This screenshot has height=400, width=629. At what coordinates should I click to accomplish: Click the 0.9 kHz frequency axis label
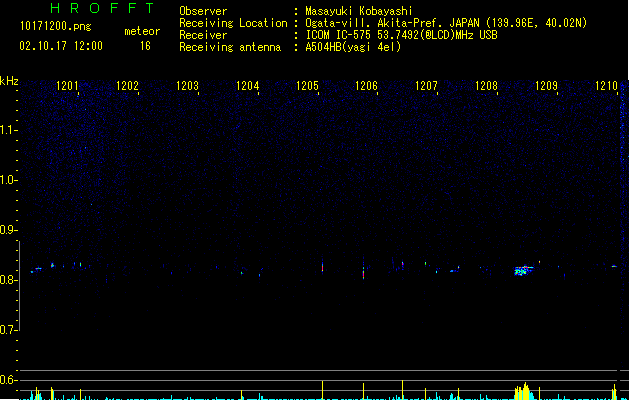(x=8, y=230)
